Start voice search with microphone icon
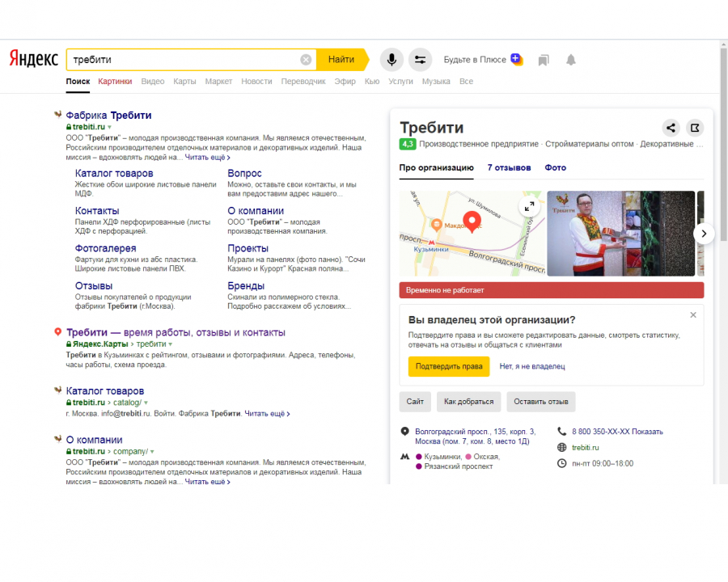The image size is (728, 582). [392, 59]
